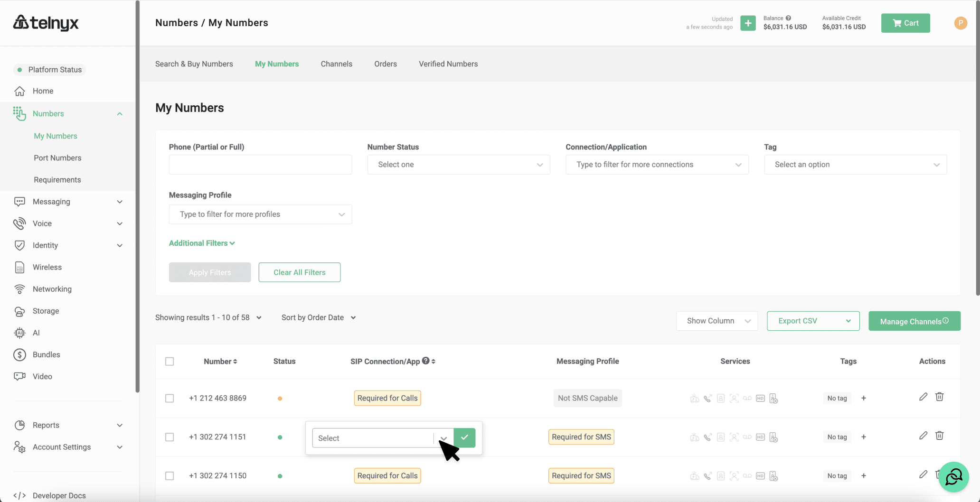Open Home from the sidebar
Image resolution: width=980 pixels, height=502 pixels.
click(43, 91)
